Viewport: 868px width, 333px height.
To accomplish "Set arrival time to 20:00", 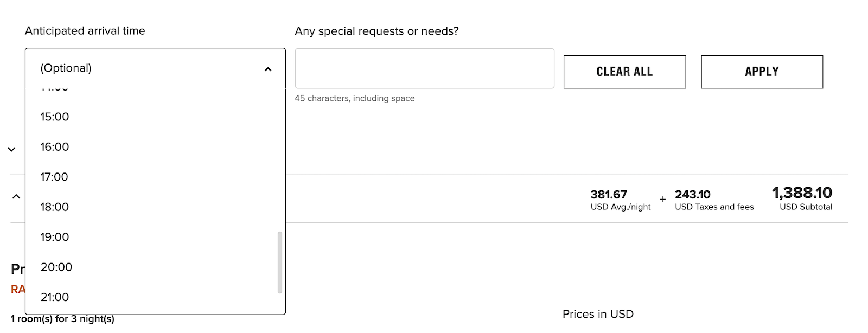I will click(56, 267).
